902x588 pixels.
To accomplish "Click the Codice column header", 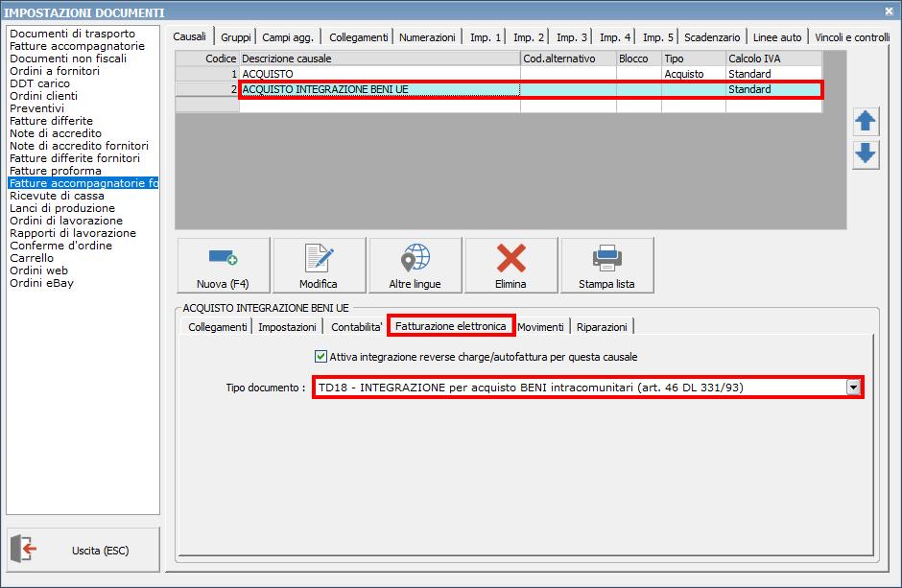I will pos(207,59).
